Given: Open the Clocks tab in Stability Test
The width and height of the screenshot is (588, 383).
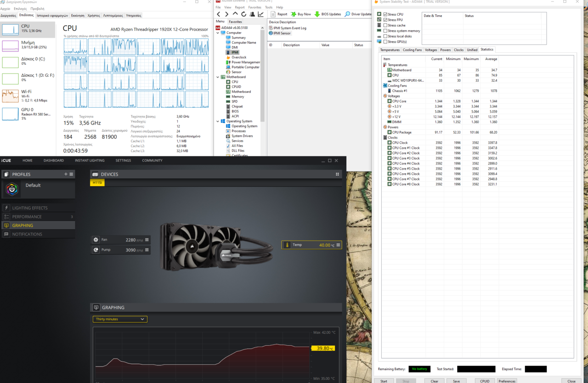Looking at the screenshot, I should tap(458, 50).
